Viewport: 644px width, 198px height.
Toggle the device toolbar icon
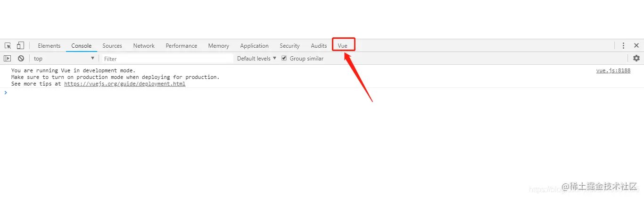coord(20,46)
